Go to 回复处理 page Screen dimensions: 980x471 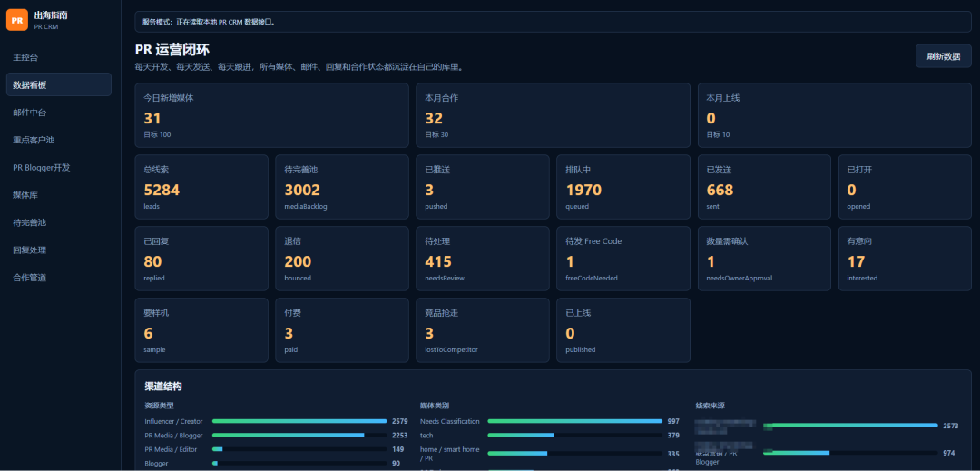[x=59, y=250]
